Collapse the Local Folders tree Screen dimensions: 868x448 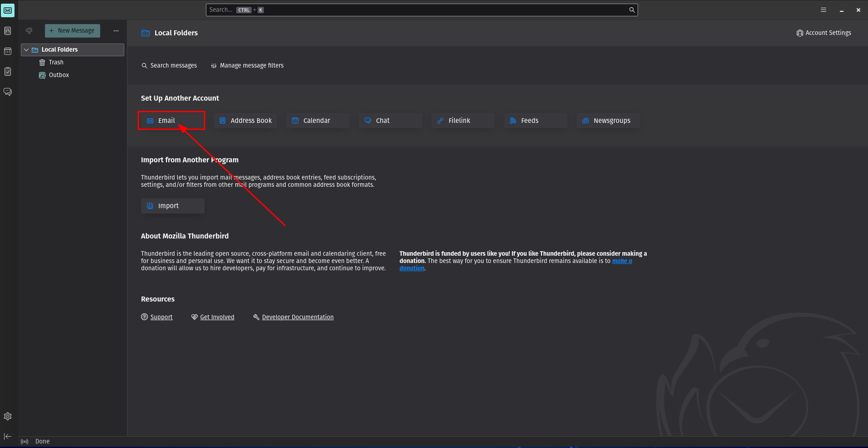[x=26, y=50]
